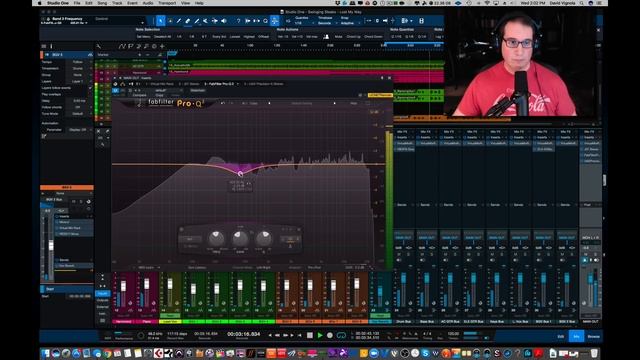Open the Timestretch Drums dropdown
The height and width of the screenshot is (360, 640).
[80, 69]
